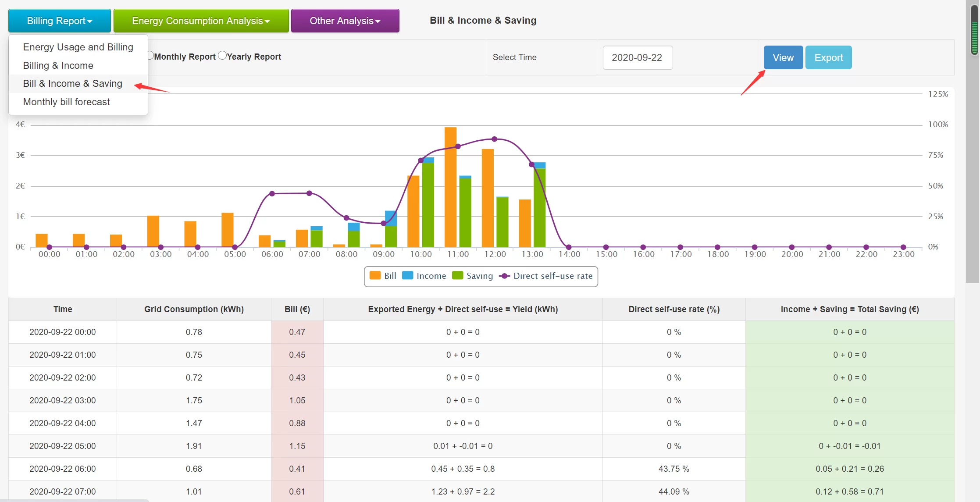Image resolution: width=980 pixels, height=502 pixels.
Task: Toggle the green Saving legend swatch
Action: pyautogui.click(x=457, y=275)
